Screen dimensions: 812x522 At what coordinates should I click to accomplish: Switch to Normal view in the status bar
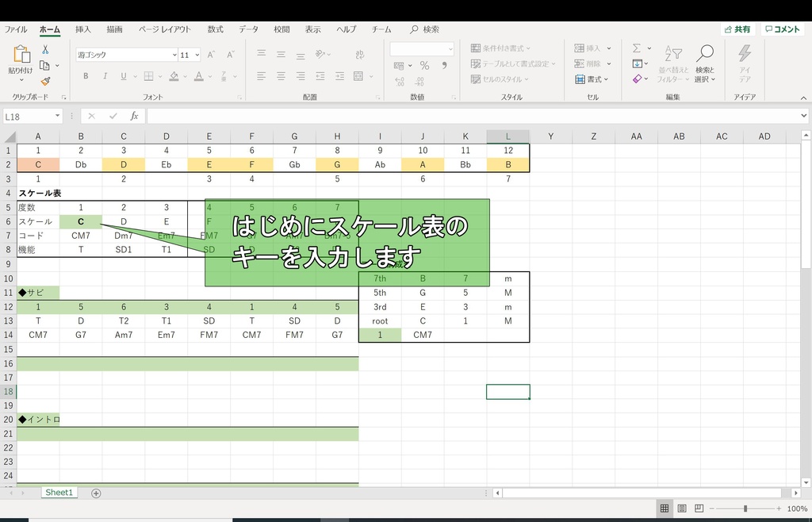point(665,508)
